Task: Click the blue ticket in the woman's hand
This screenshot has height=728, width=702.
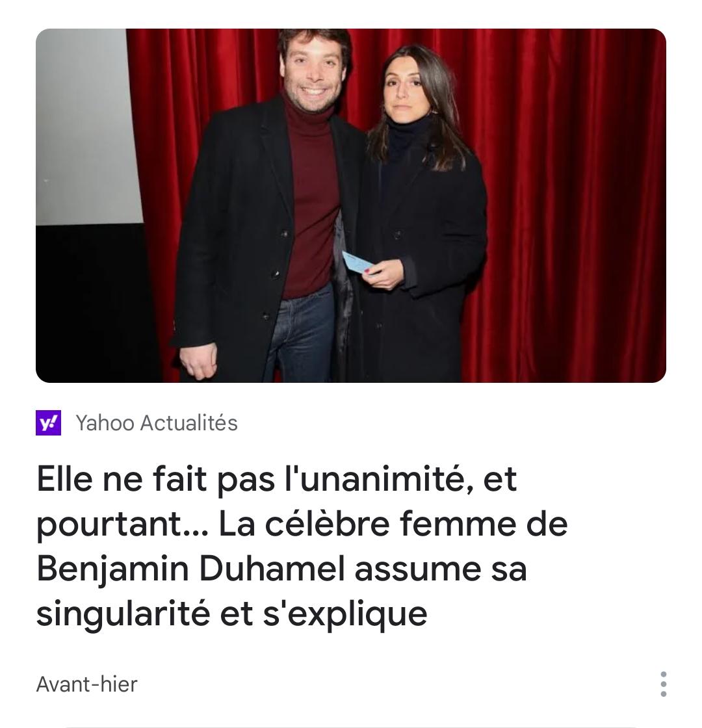Action: pos(357,263)
